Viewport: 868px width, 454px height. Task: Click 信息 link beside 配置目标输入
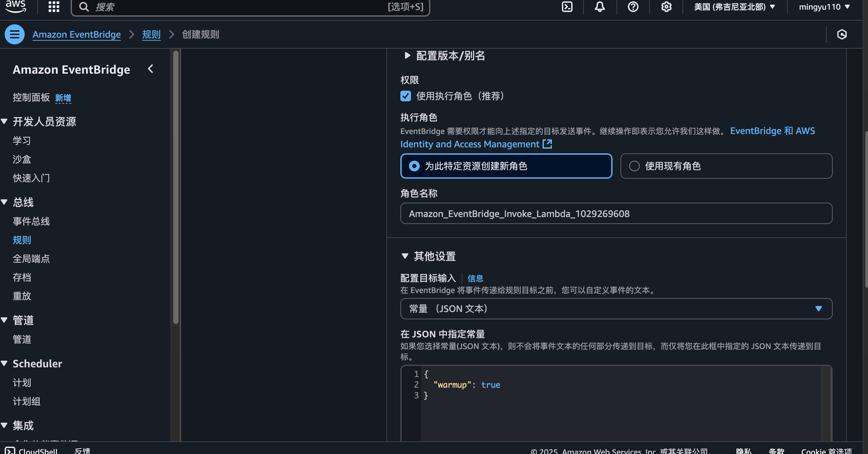click(x=475, y=278)
